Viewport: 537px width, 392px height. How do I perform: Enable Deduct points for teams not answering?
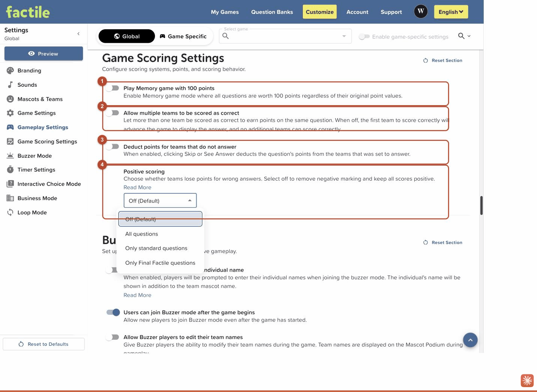tap(112, 147)
